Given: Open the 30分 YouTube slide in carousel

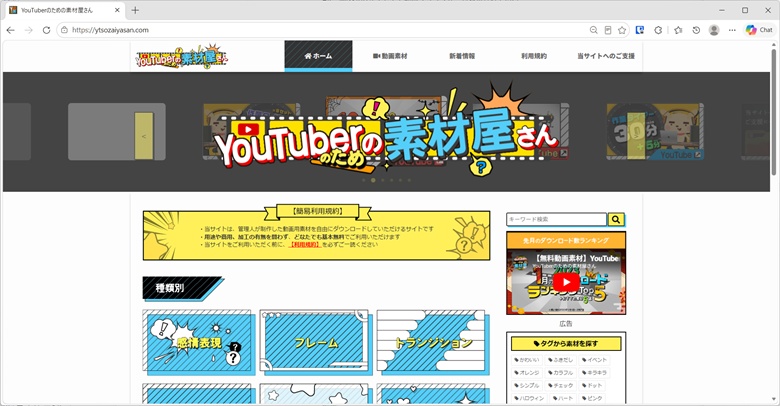Looking at the screenshot, I should pos(655,132).
